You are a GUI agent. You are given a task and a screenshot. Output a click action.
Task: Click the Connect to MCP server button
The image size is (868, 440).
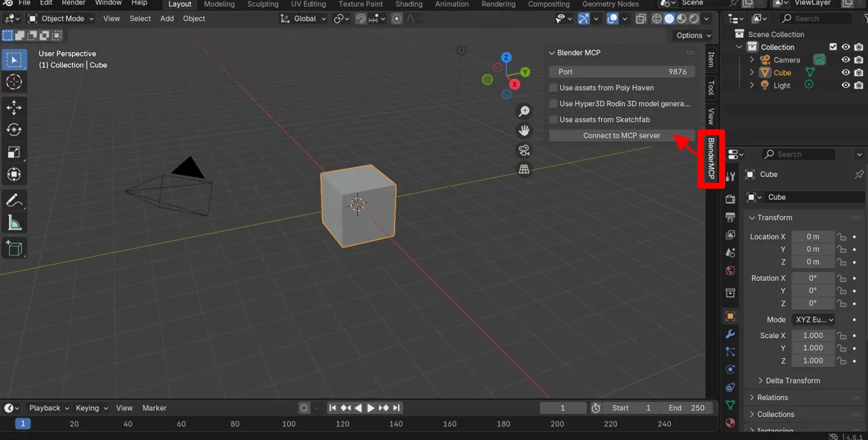point(622,135)
